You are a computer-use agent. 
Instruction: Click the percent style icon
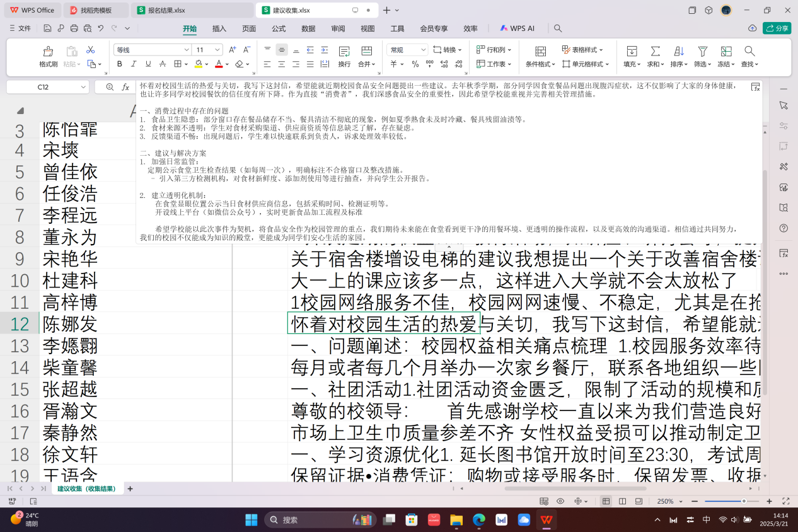415,64
